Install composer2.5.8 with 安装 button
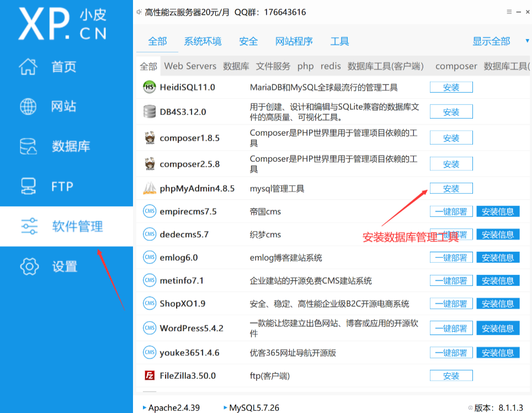Image resolution: width=532 pixels, height=413 pixels. (451, 164)
